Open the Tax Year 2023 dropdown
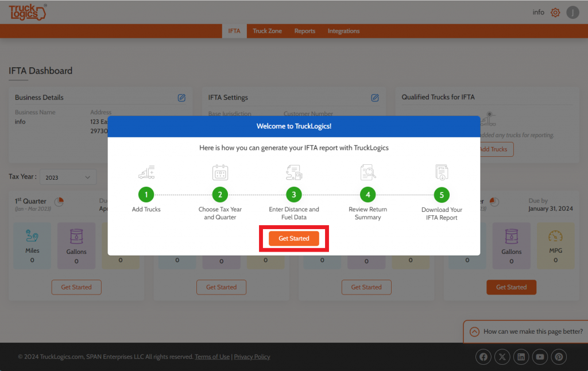 tap(68, 177)
